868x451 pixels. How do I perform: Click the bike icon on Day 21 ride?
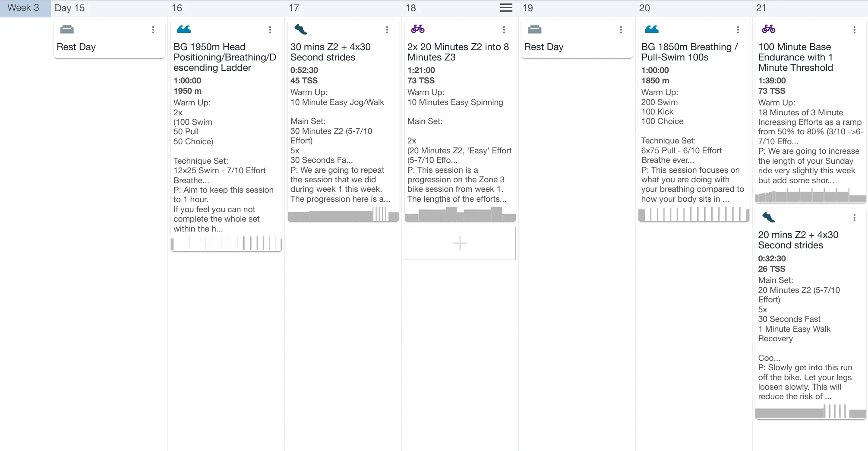tap(768, 29)
